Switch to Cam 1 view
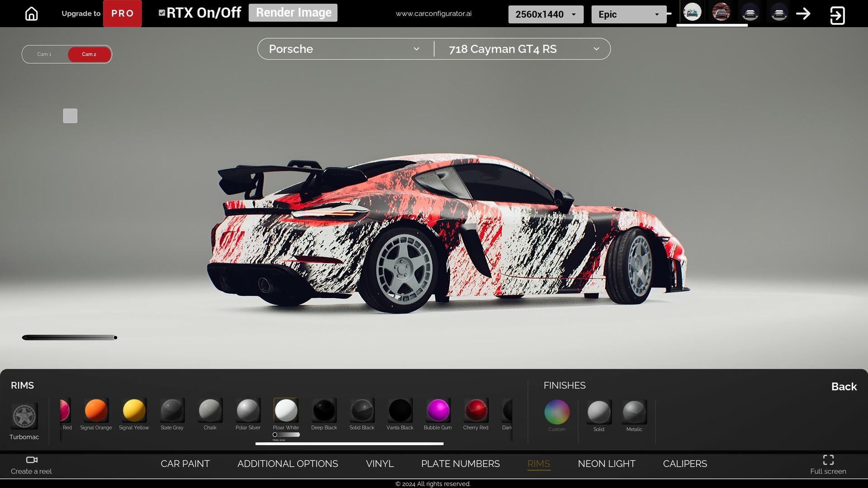Image resolution: width=868 pixels, height=488 pixels. coord(44,54)
